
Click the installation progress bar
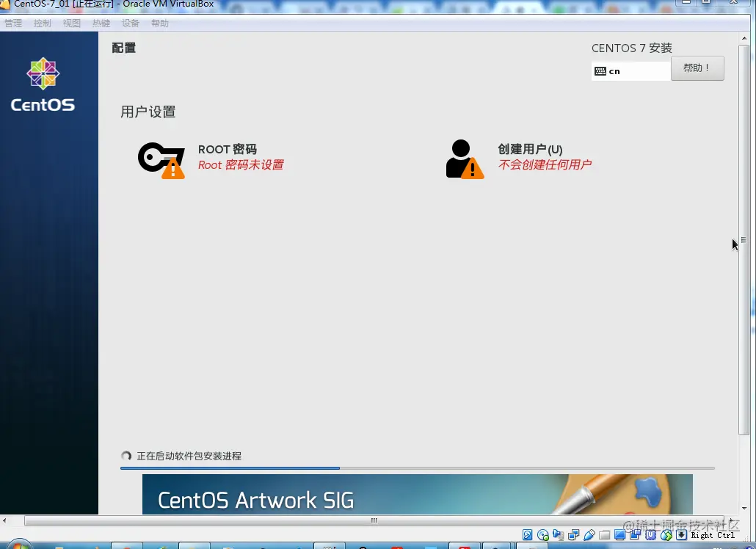(418, 468)
